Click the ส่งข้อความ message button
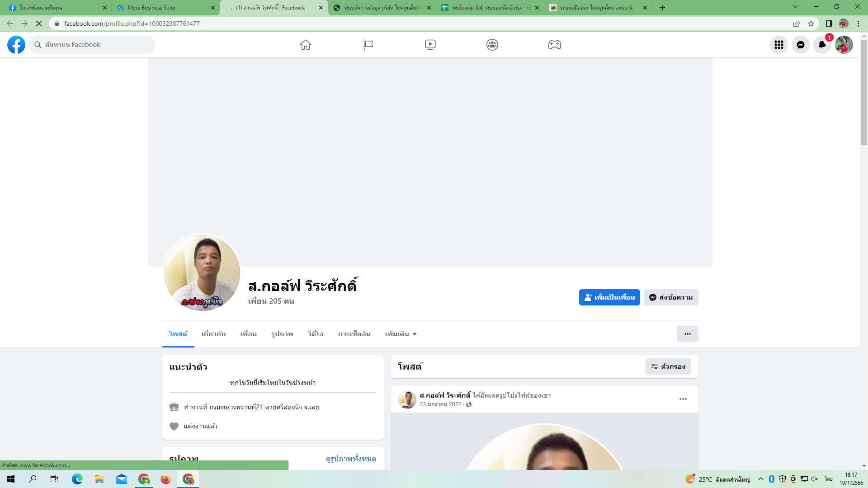The height and width of the screenshot is (488, 868). click(x=671, y=297)
